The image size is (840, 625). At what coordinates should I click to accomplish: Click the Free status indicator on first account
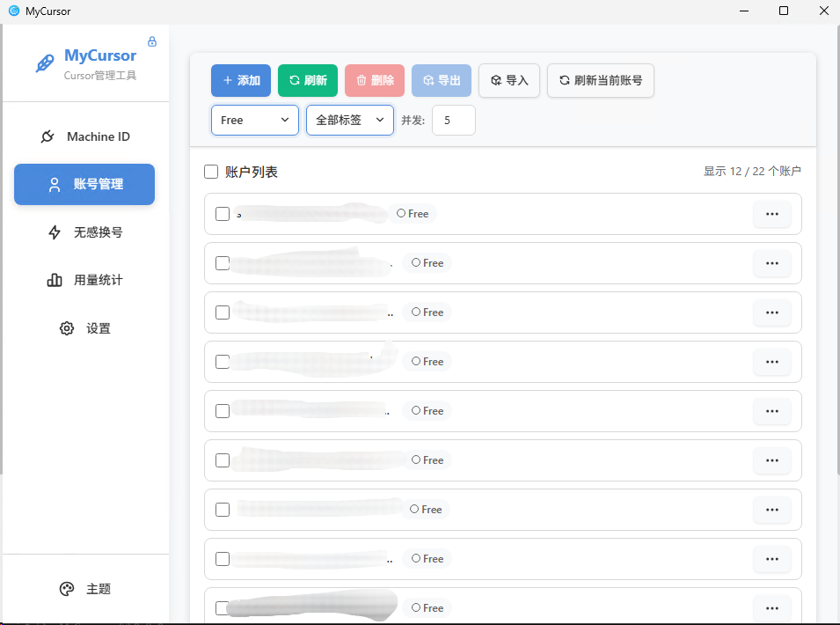[x=413, y=213]
